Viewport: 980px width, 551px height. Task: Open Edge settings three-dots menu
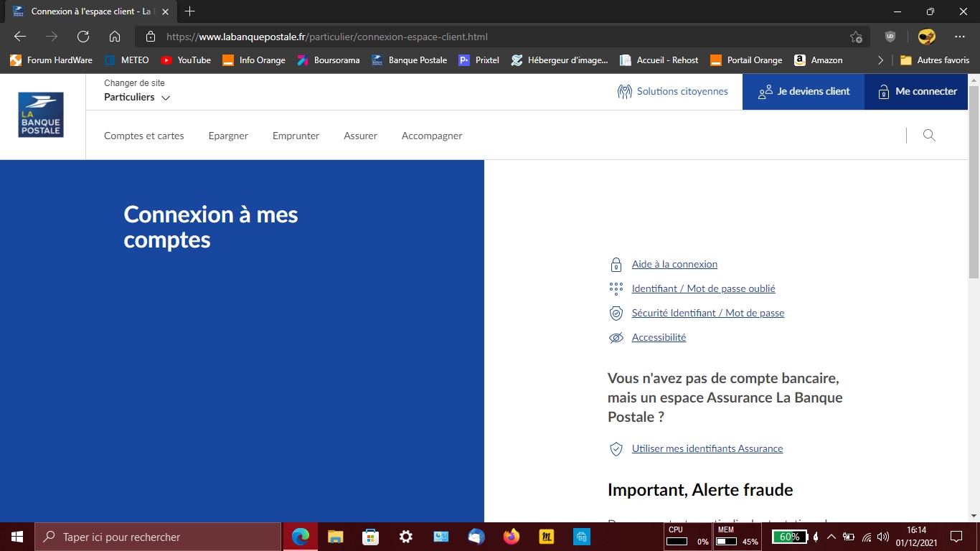(x=960, y=37)
